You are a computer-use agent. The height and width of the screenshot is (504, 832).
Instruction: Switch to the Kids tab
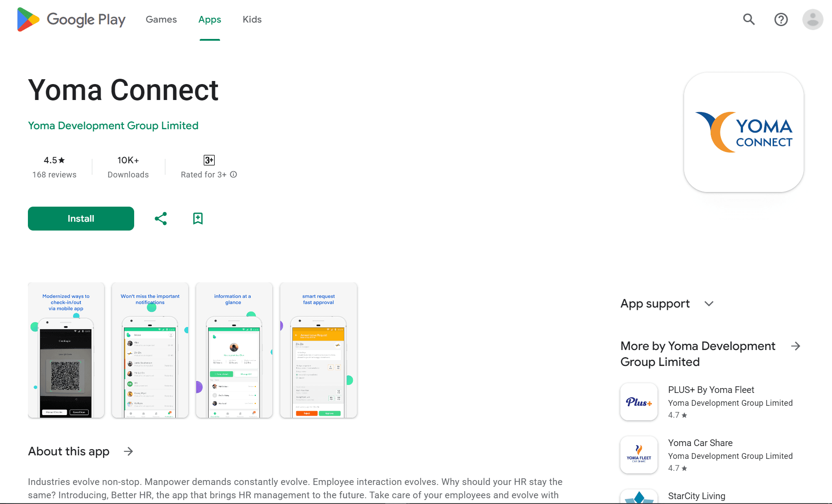click(252, 19)
